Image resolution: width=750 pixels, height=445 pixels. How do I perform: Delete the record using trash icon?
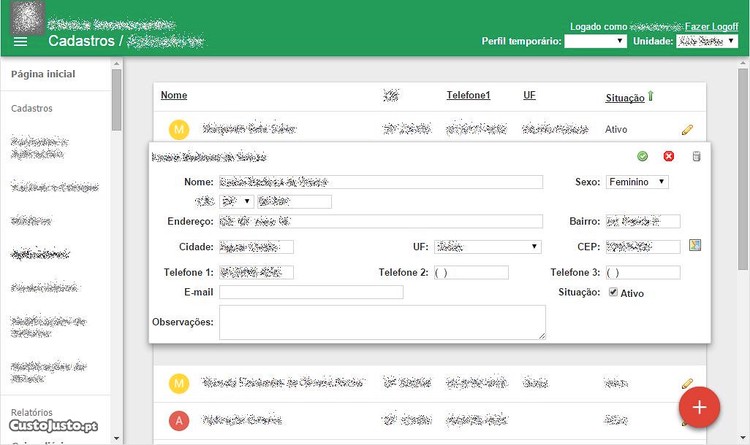pos(697,156)
